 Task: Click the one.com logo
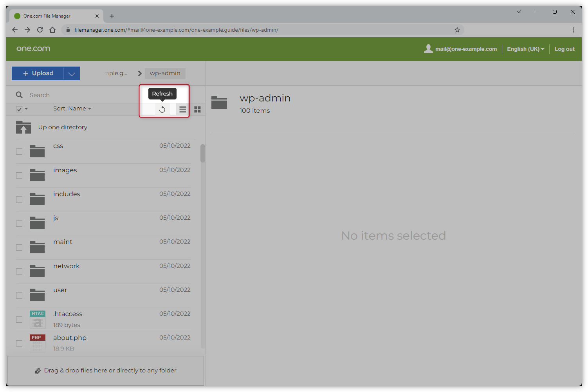[x=33, y=49]
